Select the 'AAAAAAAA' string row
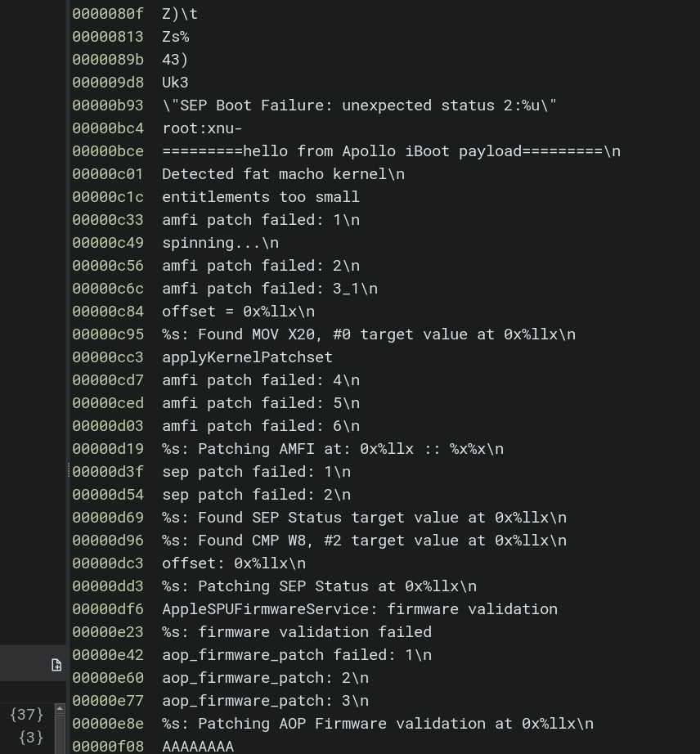This screenshot has height=754, width=700. coord(198,746)
